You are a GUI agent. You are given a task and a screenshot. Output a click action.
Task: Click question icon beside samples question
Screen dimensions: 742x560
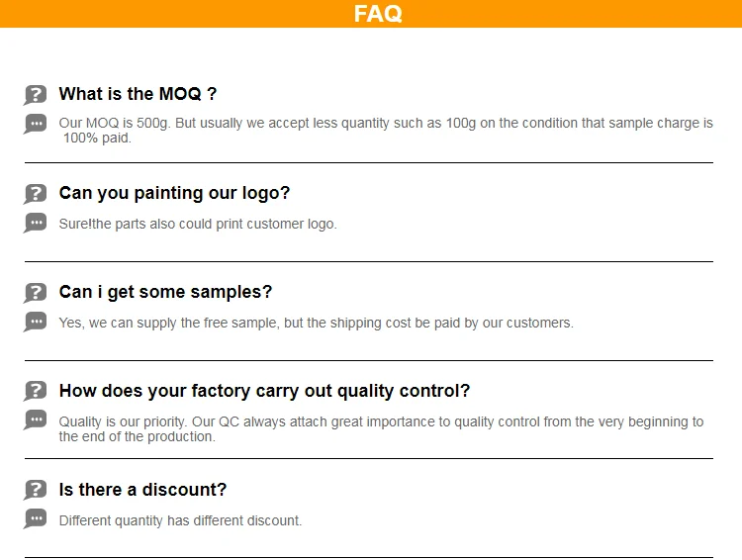[36, 293]
